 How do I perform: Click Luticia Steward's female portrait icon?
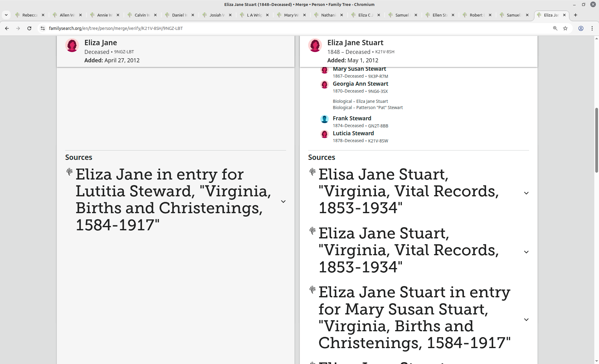[x=324, y=134]
